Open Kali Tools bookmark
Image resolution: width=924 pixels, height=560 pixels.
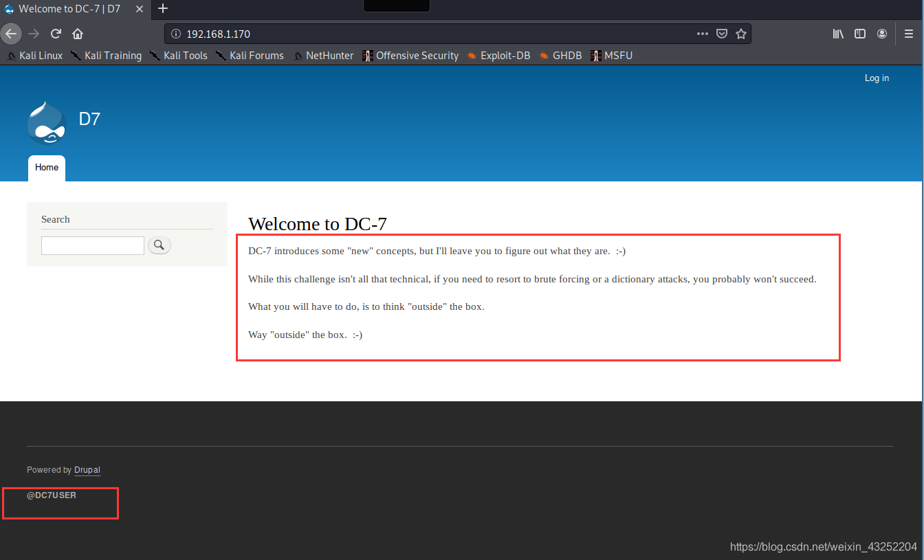tap(179, 56)
